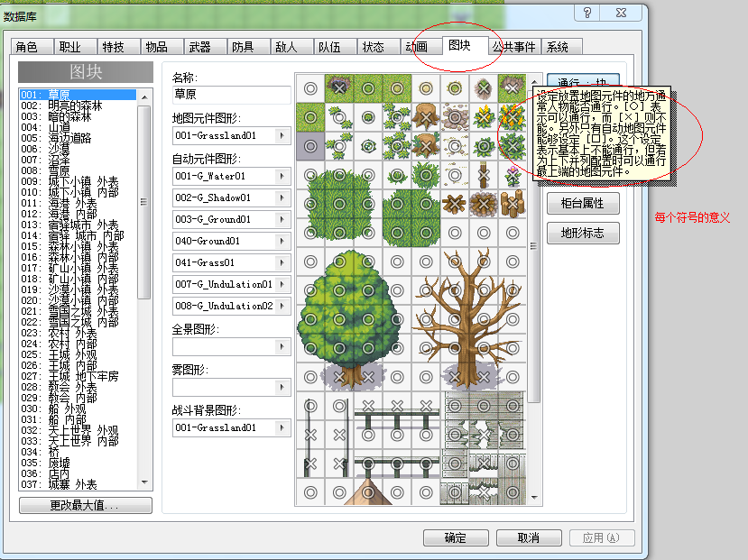
Task: Open the 003-G_Ground01 autotile dropdown
Action: pyautogui.click(x=282, y=219)
